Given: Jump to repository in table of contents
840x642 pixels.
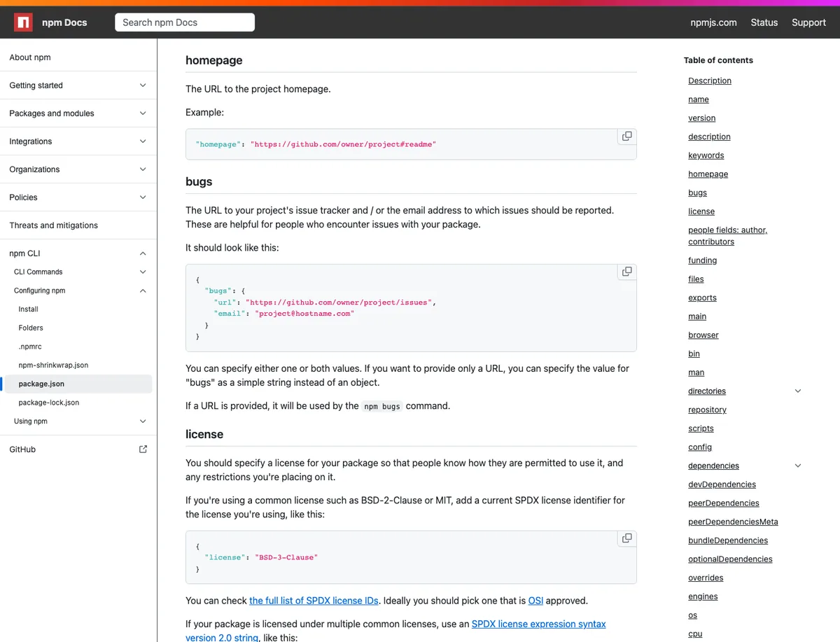Looking at the screenshot, I should pos(707,410).
